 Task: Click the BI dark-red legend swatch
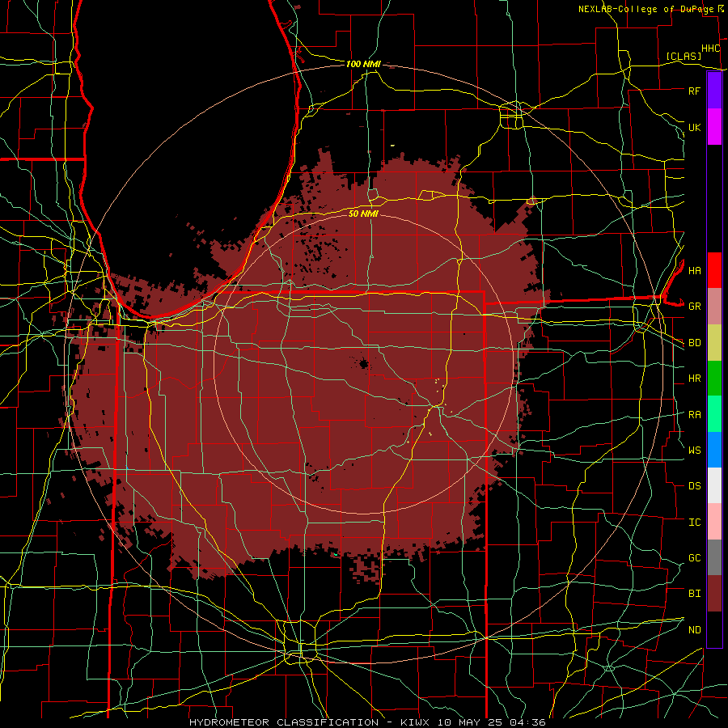click(714, 594)
